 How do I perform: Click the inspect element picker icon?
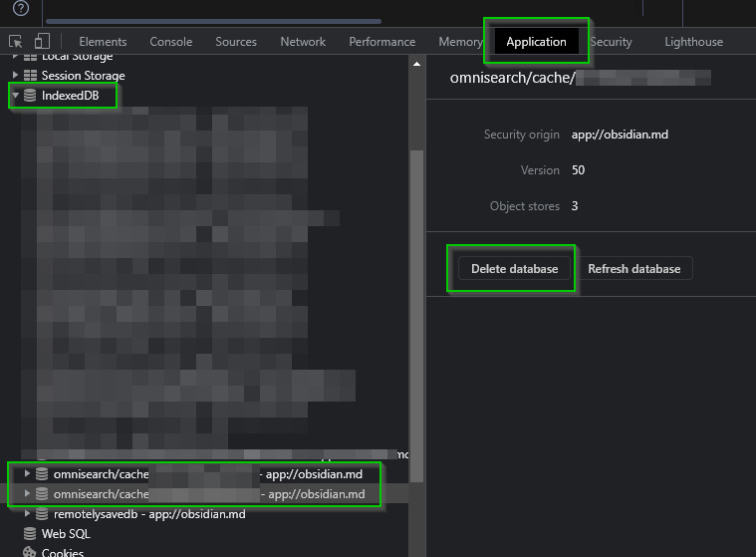[15, 42]
